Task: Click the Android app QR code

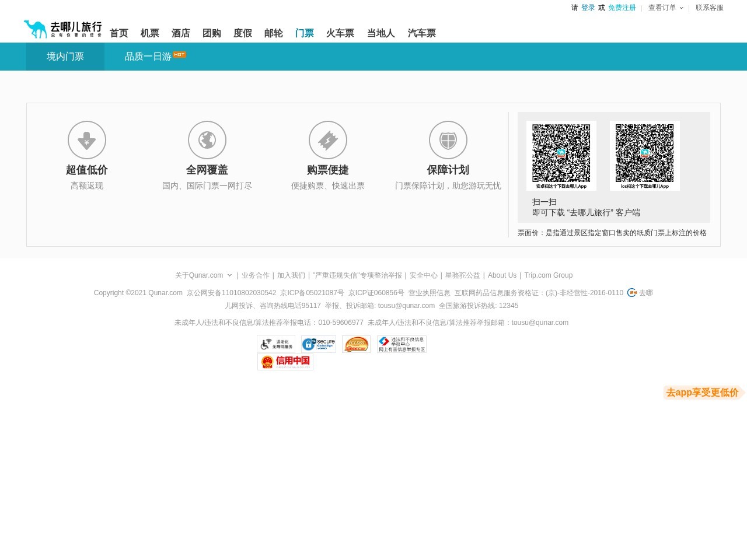Action: (561, 153)
